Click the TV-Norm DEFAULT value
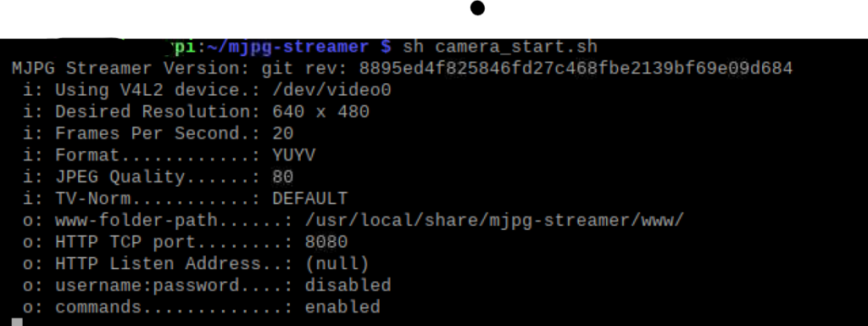 click(310, 199)
